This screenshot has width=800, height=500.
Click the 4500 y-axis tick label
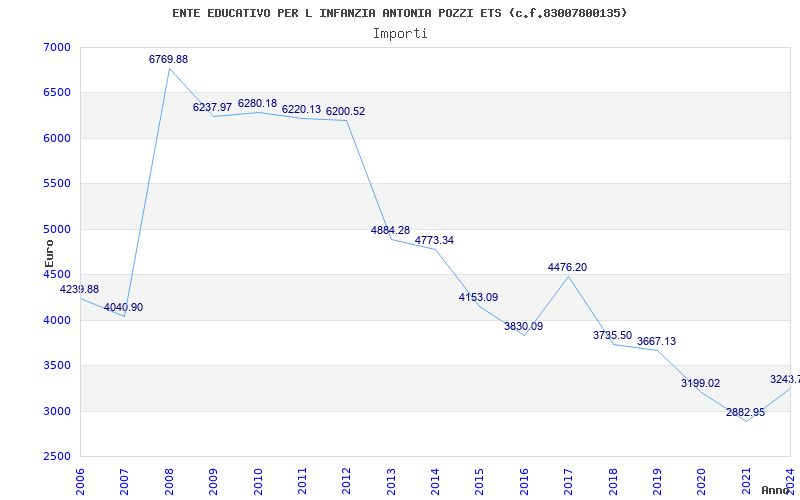(56, 275)
